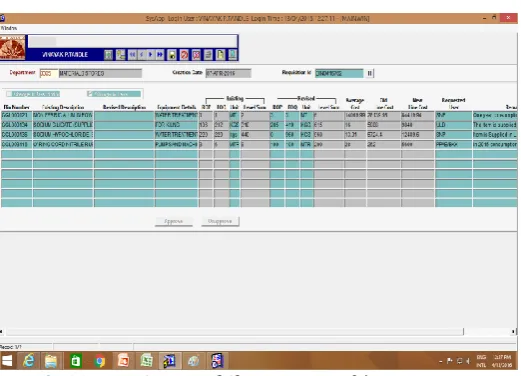The image size is (521, 376).
Task: Click the Save floppy disk icon in the toolbar
Action: (x=172, y=55)
